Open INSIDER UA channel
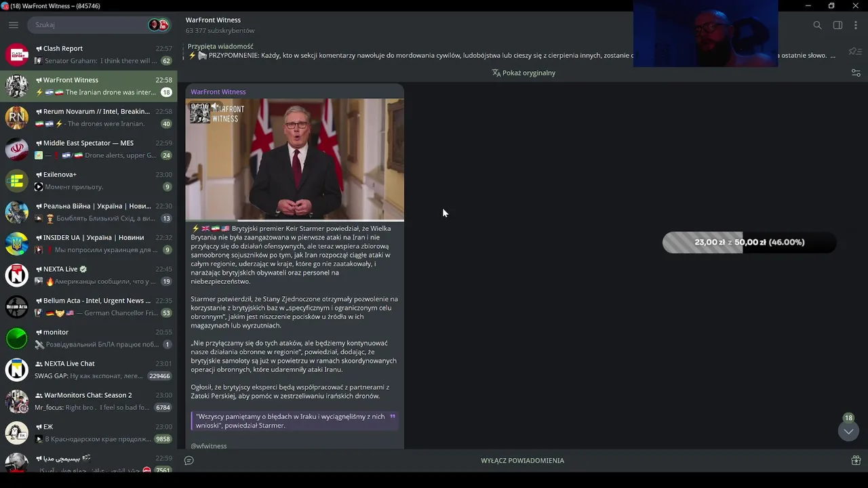868x488 pixels. point(89,243)
